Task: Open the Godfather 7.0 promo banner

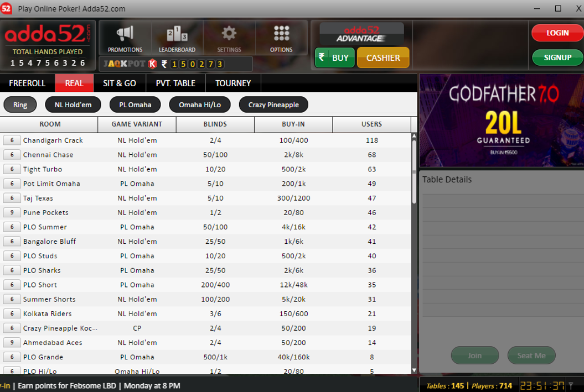Action: [502, 121]
